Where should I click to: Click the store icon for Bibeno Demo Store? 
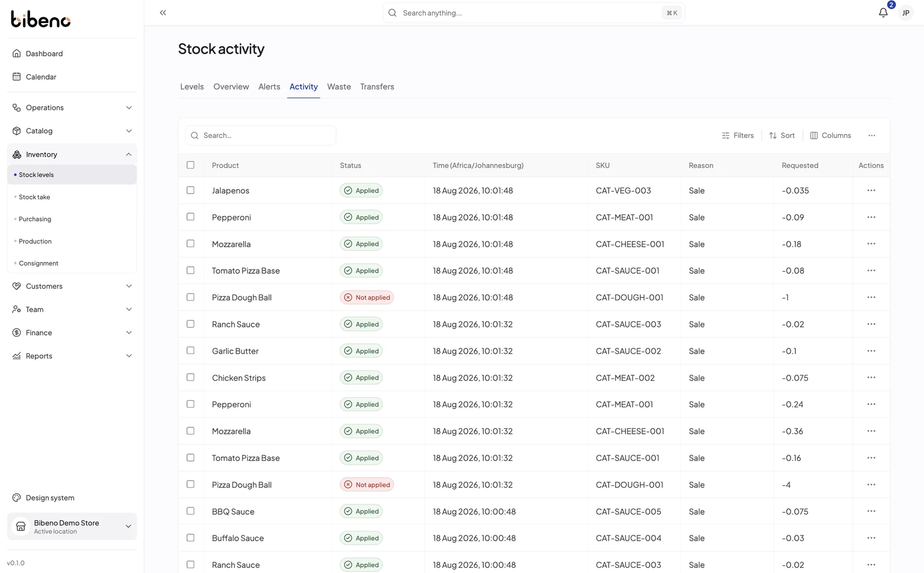[x=21, y=526]
